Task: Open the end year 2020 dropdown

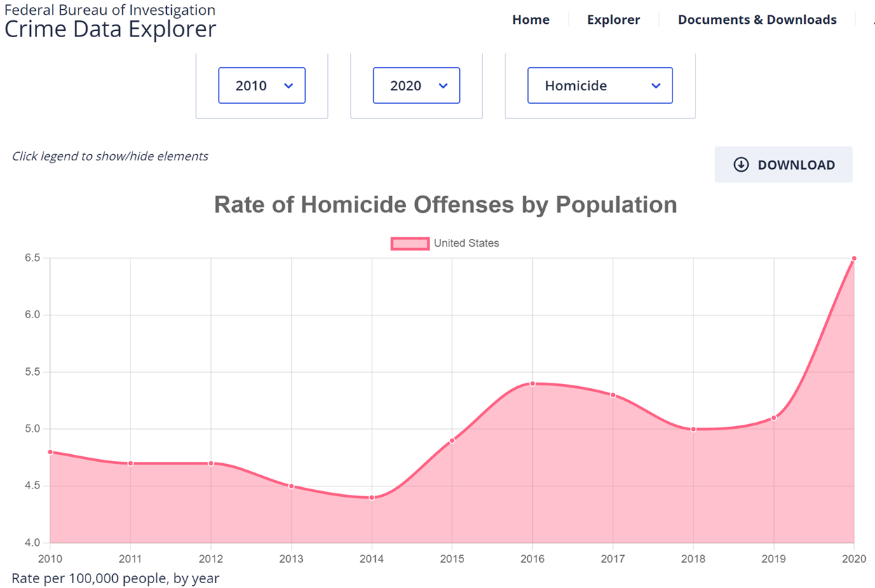Action: [x=416, y=85]
